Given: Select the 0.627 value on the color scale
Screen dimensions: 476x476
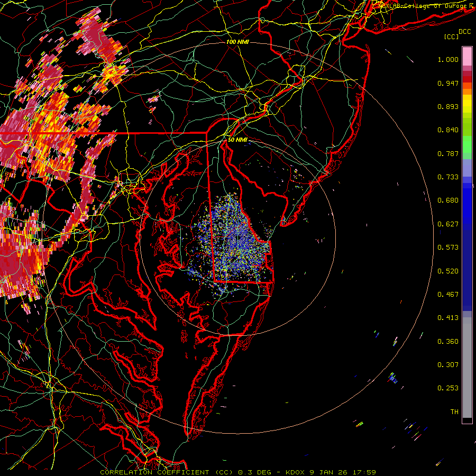Looking at the screenshot, I should (448, 224).
